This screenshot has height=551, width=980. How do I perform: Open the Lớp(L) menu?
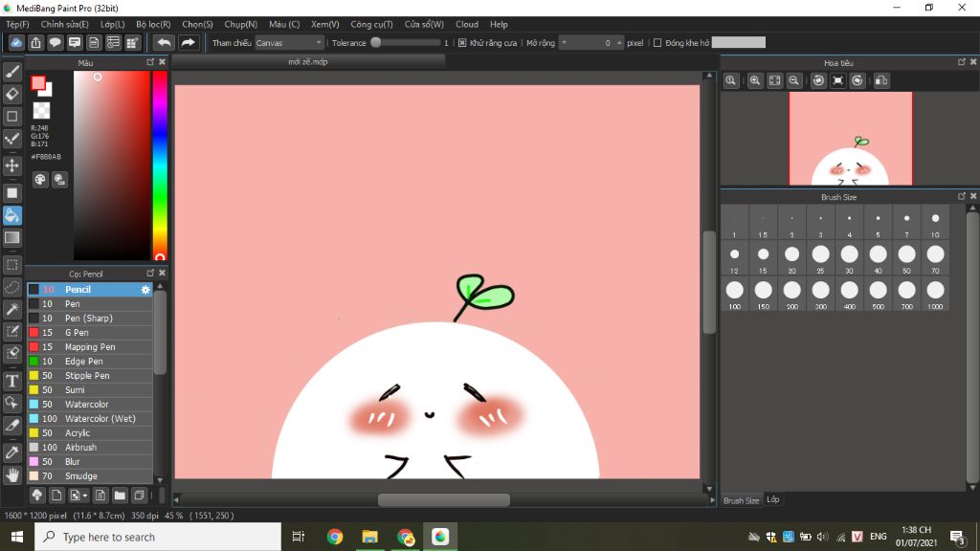[x=113, y=24]
